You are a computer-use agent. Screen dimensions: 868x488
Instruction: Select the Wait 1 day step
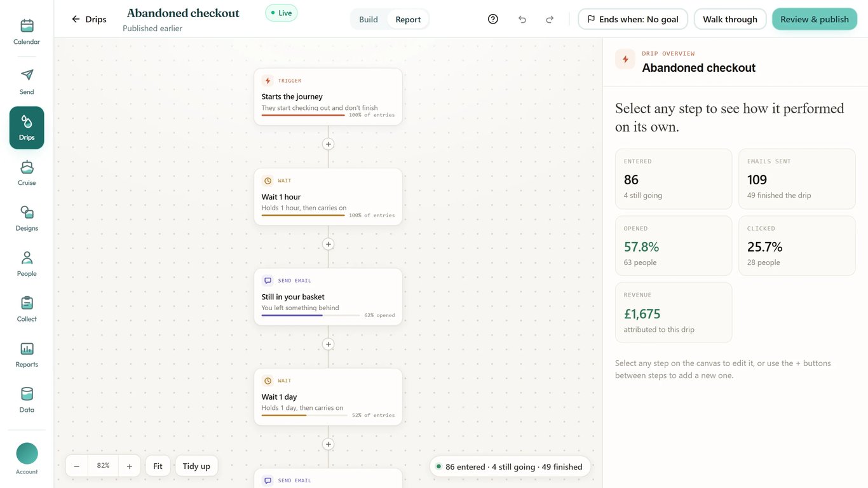pyautogui.click(x=328, y=396)
